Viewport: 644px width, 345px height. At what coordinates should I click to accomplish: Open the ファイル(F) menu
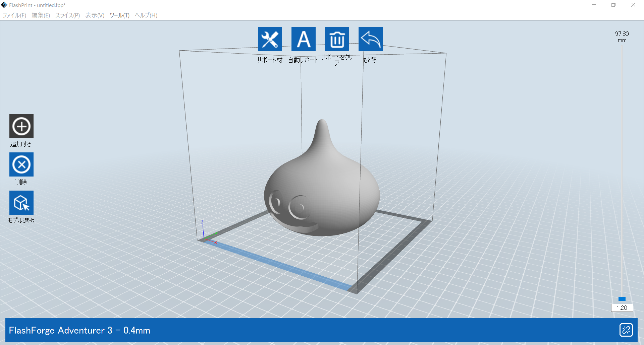(14, 15)
